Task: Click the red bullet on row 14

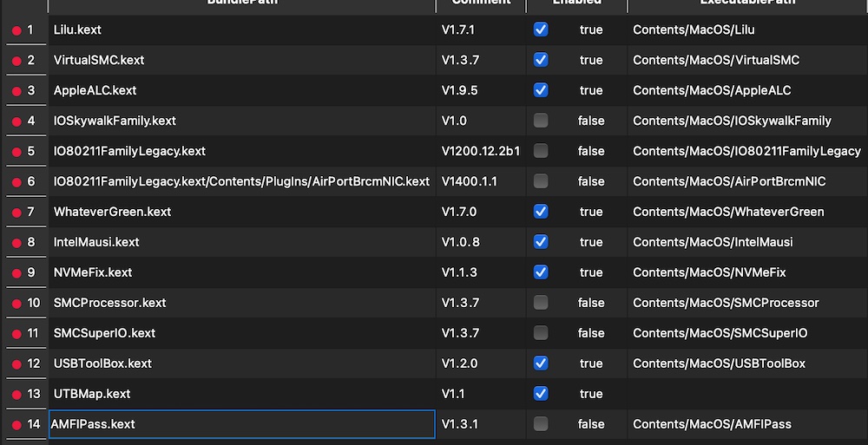Action: point(16,425)
